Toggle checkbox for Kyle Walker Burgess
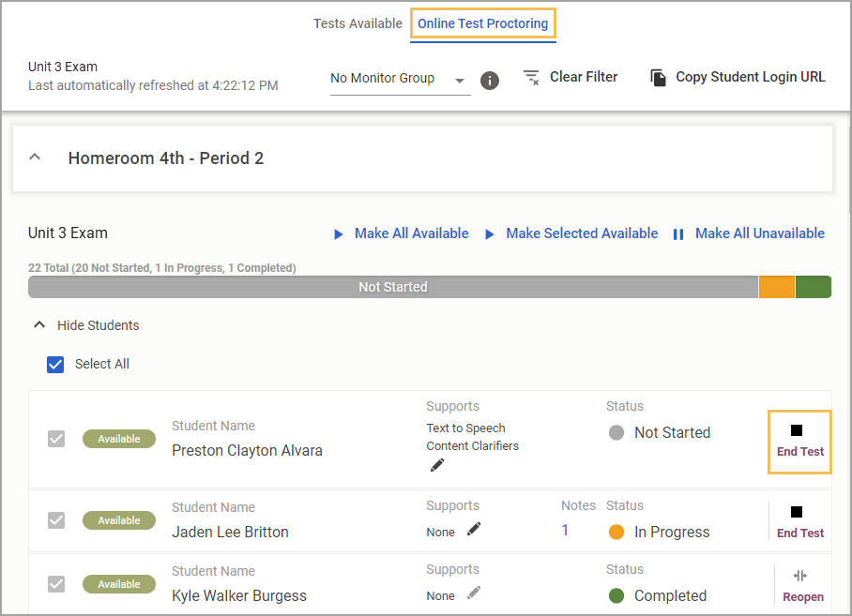Screen dimensions: 852x616 click(56, 584)
